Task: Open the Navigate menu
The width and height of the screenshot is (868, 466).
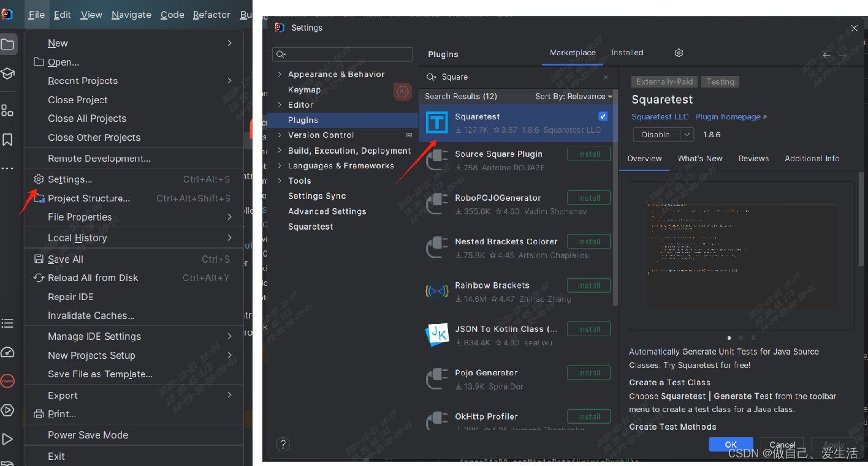Action: pos(131,15)
